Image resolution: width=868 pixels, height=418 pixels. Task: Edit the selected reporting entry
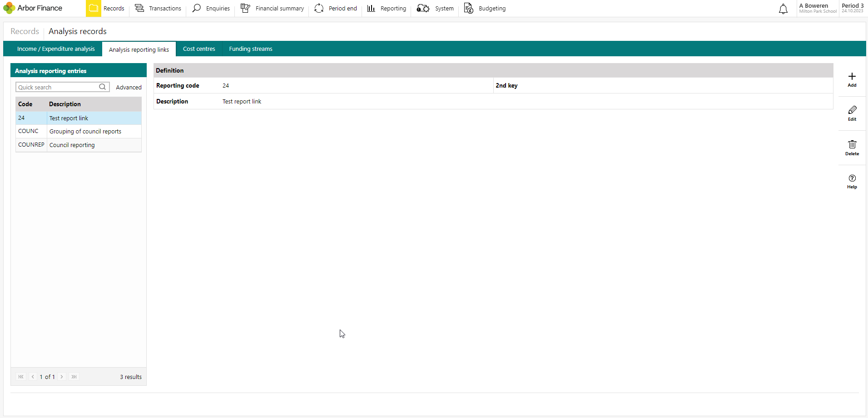(852, 113)
